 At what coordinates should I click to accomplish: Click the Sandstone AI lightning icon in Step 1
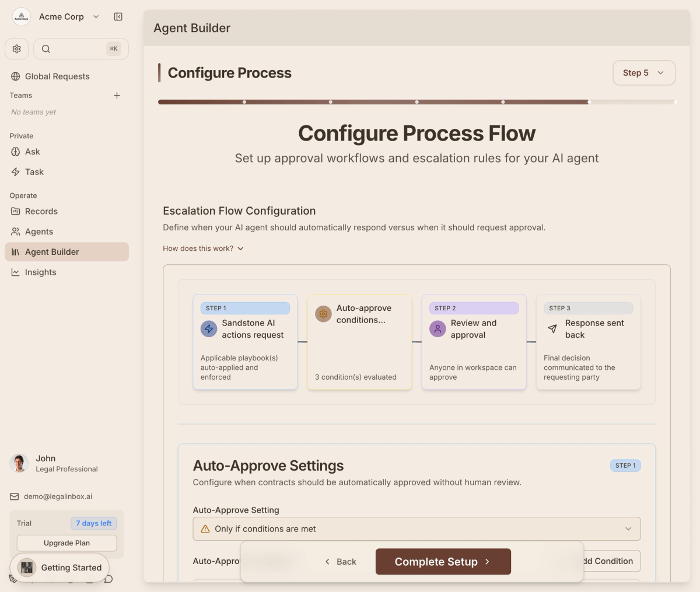coord(209,329)
